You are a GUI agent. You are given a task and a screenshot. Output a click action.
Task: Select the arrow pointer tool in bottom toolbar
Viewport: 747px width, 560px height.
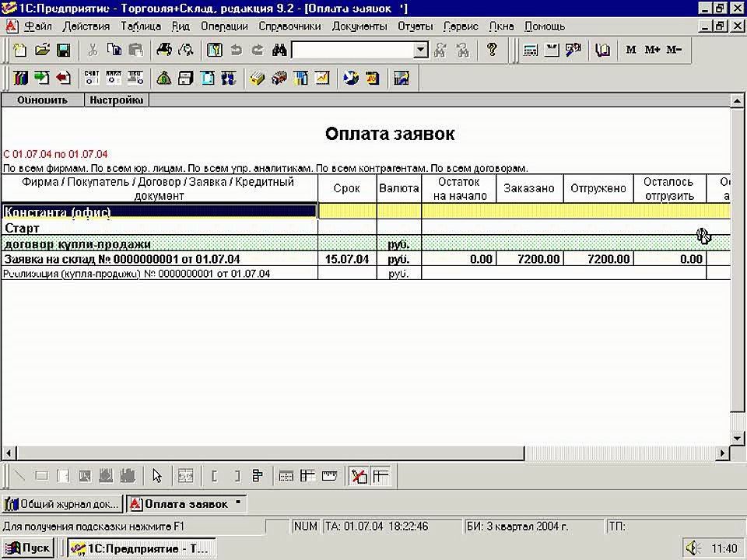156,476
